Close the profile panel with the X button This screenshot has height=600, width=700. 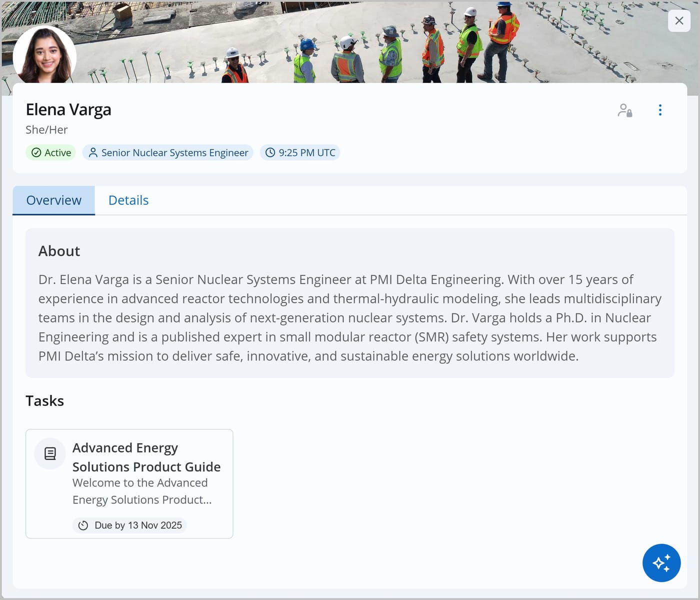click(x=679, y=20)
